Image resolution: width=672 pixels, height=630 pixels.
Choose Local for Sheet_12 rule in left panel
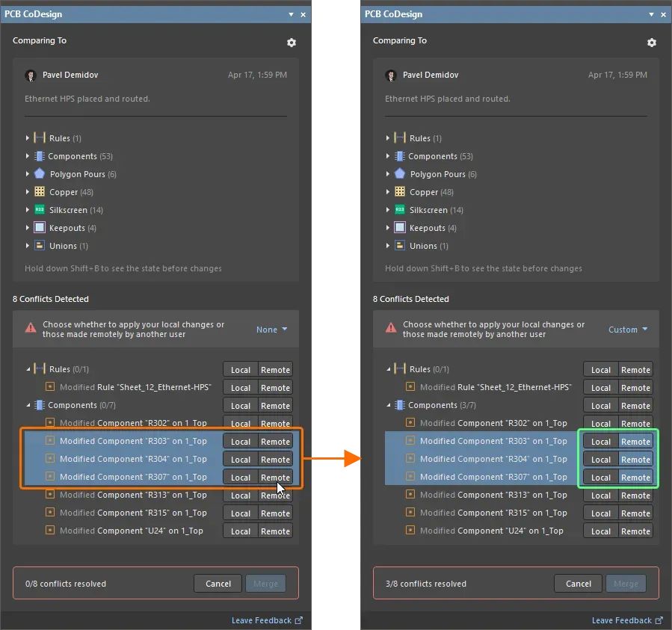point(241,387)
